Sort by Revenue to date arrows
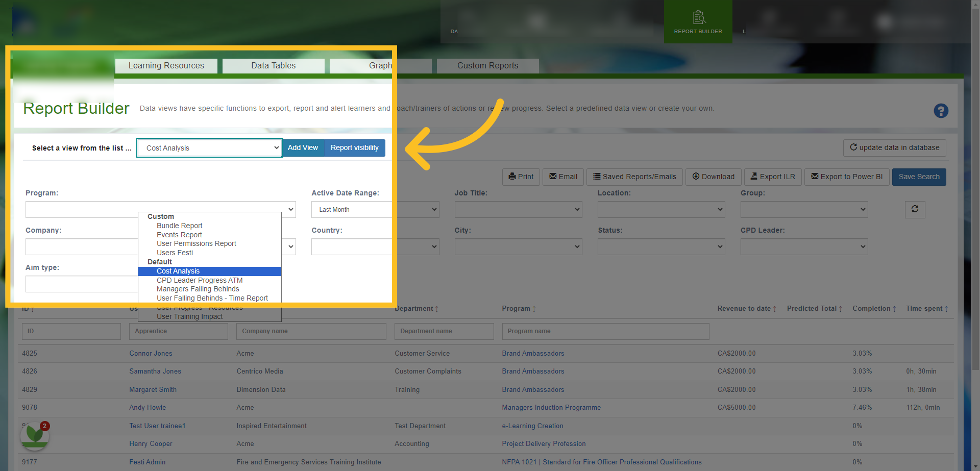The height and width of the screenshot is (471, 980). pyautogui.click(x=775, y=309)
